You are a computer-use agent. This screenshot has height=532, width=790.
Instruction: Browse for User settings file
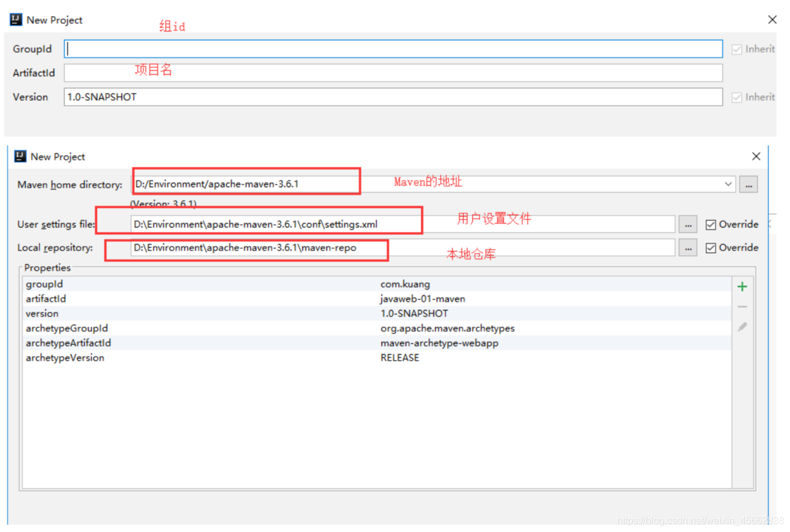tap(688, 225)
